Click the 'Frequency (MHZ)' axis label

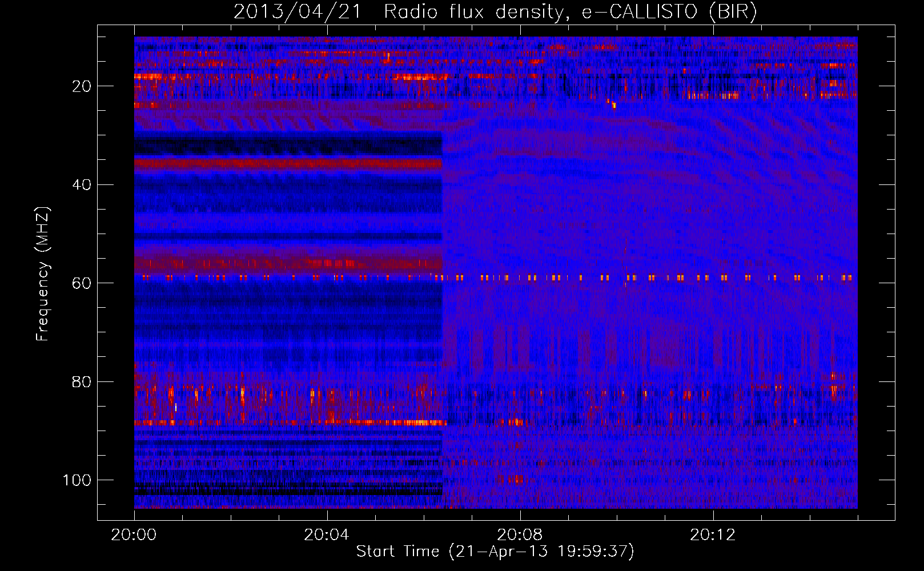coord(43,274)
